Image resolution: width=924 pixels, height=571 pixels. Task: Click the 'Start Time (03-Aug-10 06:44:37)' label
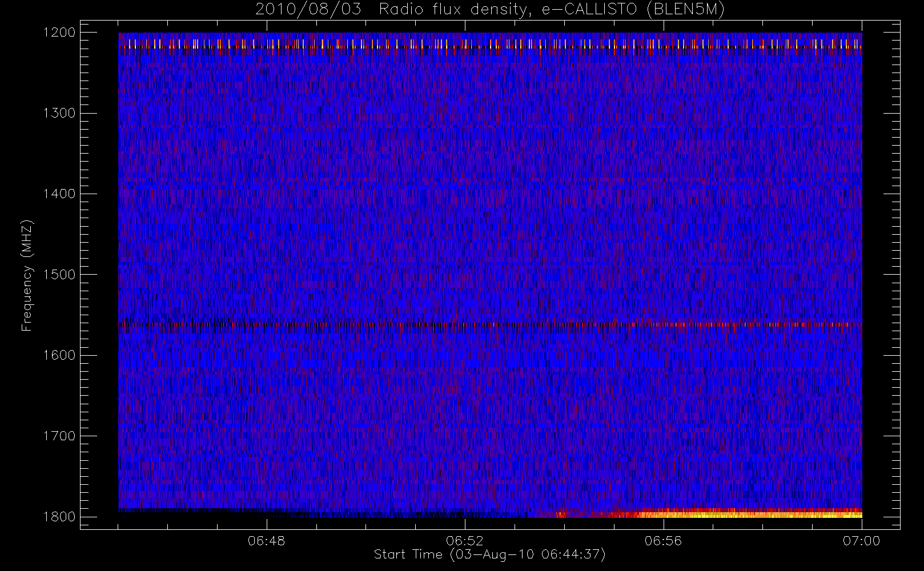489,554
